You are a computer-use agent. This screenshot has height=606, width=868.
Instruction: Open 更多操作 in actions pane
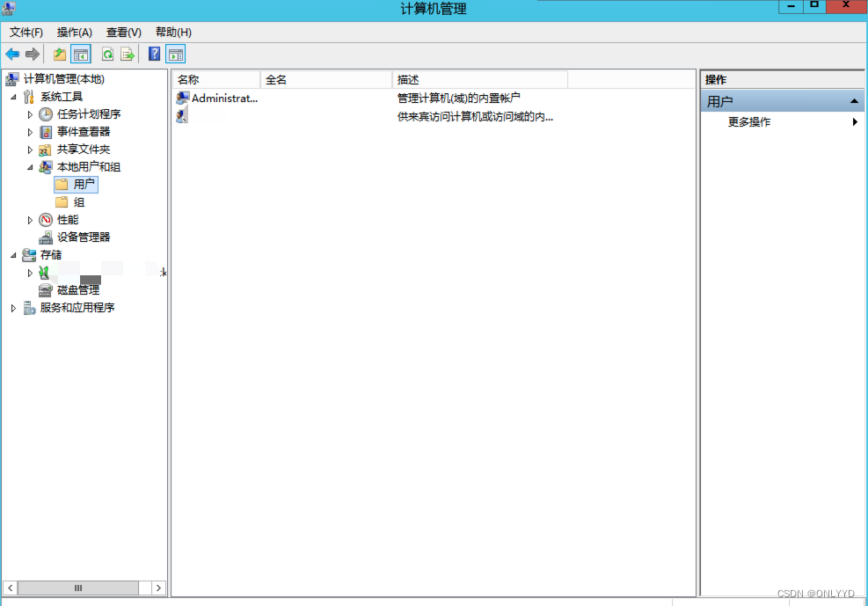coord(749,121)
